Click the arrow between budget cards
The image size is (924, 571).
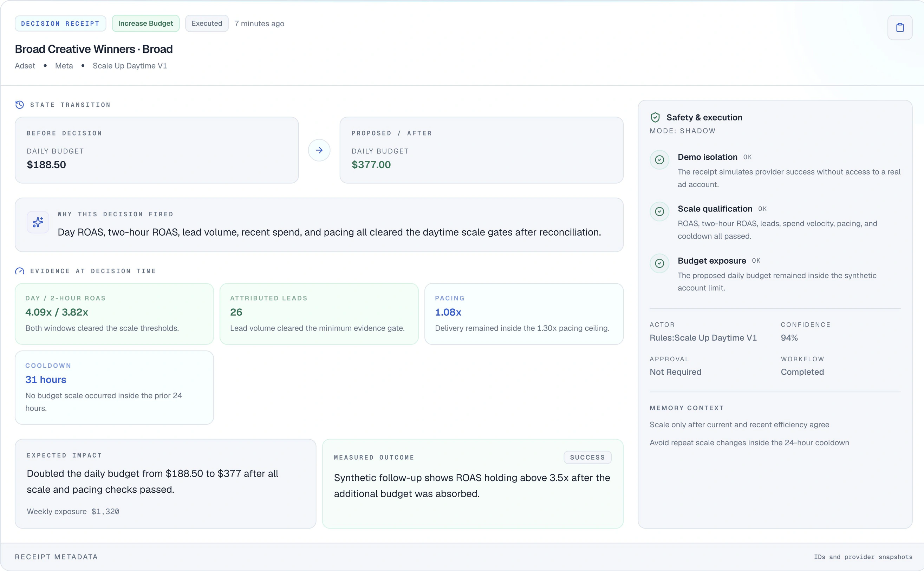click(x=319, y=150)
